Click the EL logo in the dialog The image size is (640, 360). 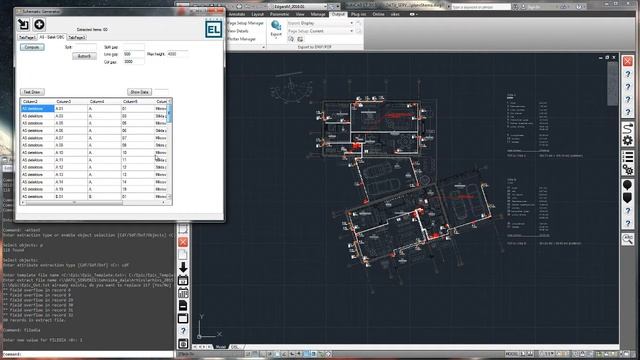[213, 29]
